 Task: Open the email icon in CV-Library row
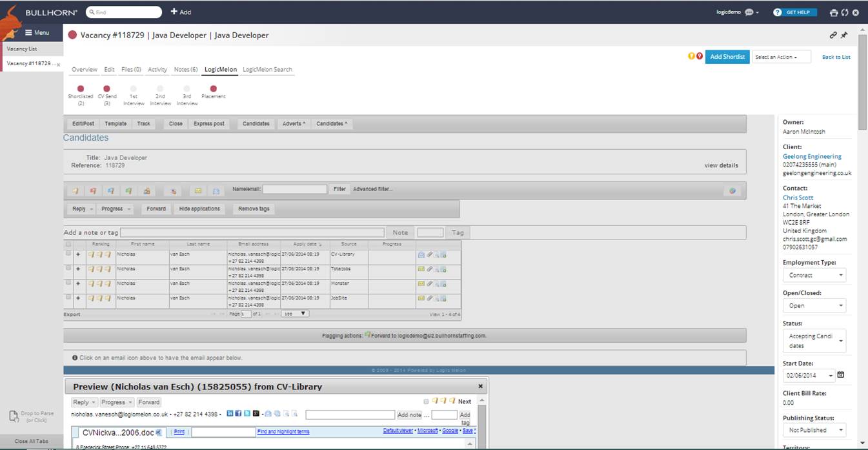coord(421,254)
